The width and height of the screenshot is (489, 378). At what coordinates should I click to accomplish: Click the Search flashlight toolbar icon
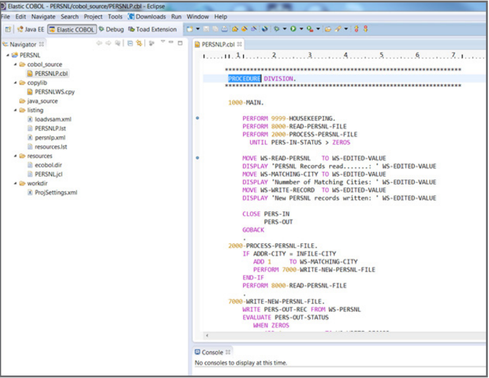click(x=338, y=29)
